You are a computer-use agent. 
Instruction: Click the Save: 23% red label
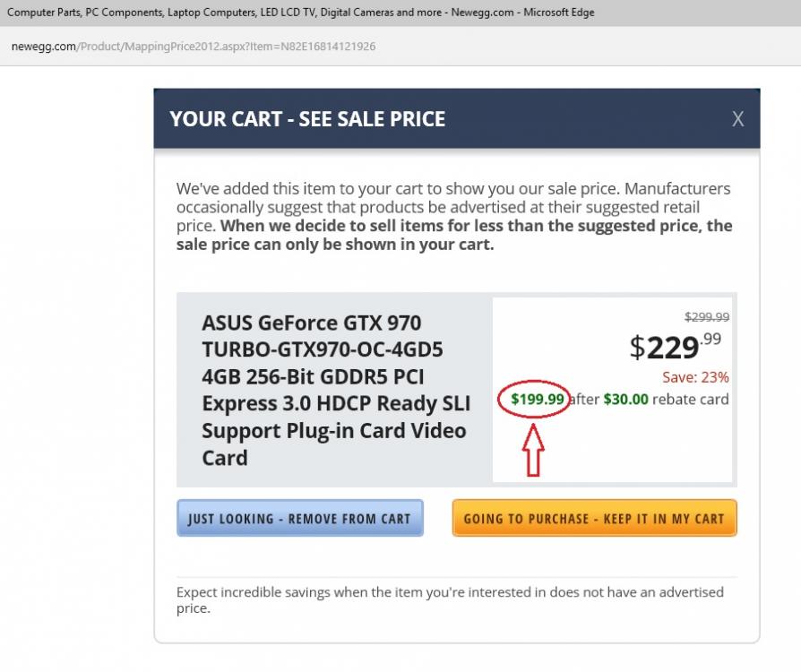tap(695, 377)
